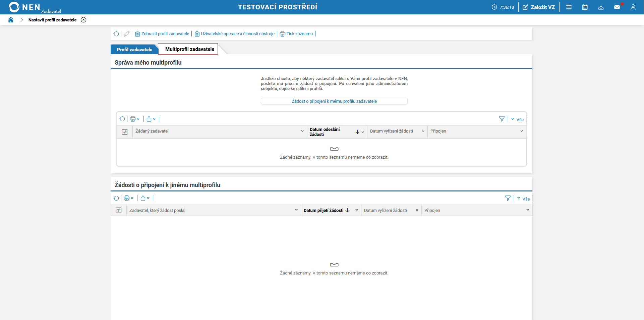This screenshot has height=320, width=644.
Task: Expand the lower table's Připojen column menu
Action: [528, 210]
